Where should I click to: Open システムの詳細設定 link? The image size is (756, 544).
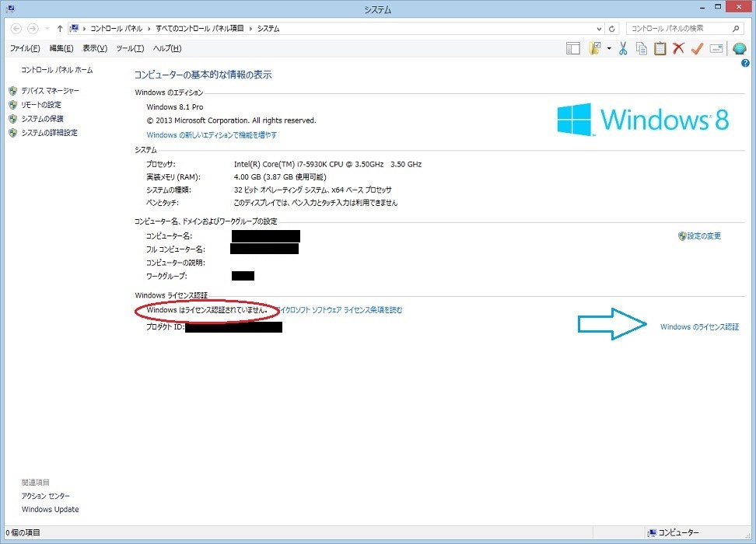pyautogui.click(x=49, y=133)
